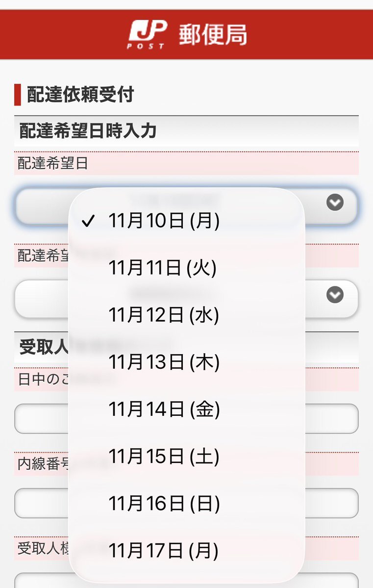Viewport: 373px width, 588px height.
Task: Choose 11月14日 (金) delivery date
Action: (164, 409)
